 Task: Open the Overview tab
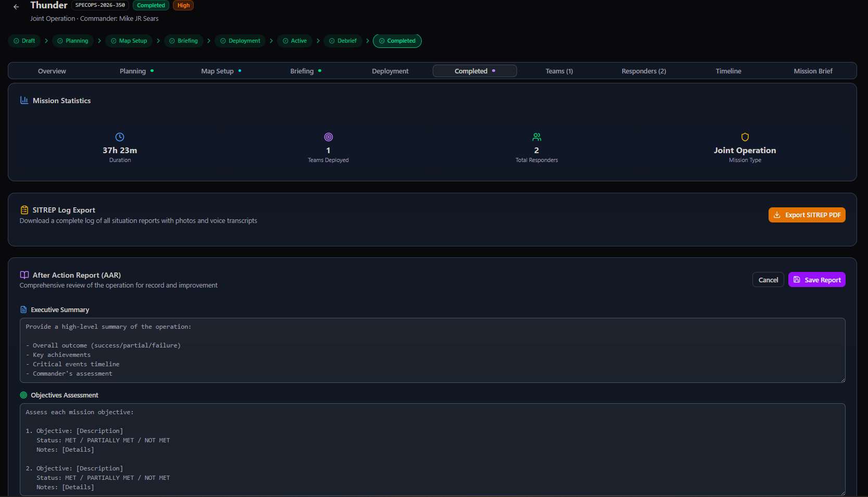[52, 71]
